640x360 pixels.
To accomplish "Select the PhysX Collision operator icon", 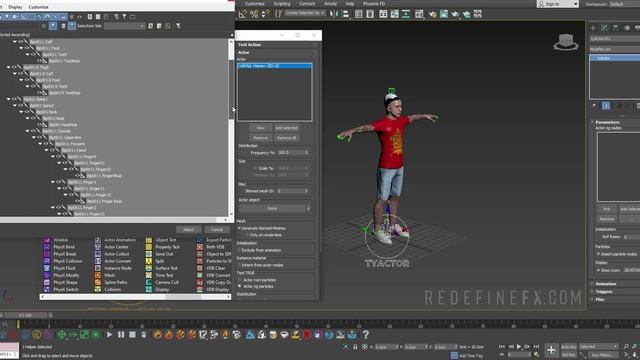I will pos(47,261).
